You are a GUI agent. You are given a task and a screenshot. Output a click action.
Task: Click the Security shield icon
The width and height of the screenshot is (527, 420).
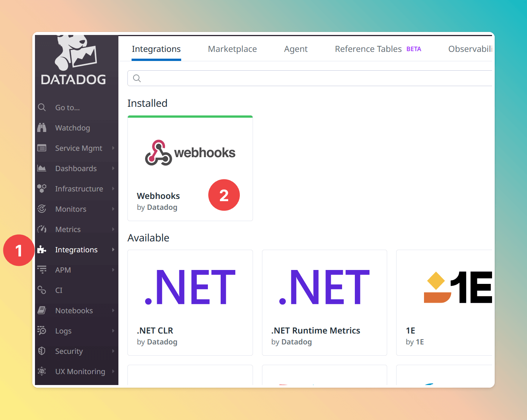42,351
